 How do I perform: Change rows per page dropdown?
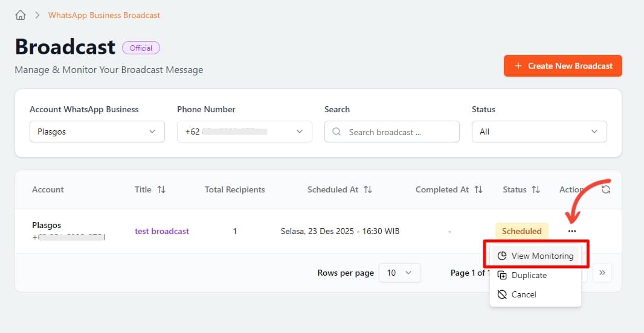[399, 273]
